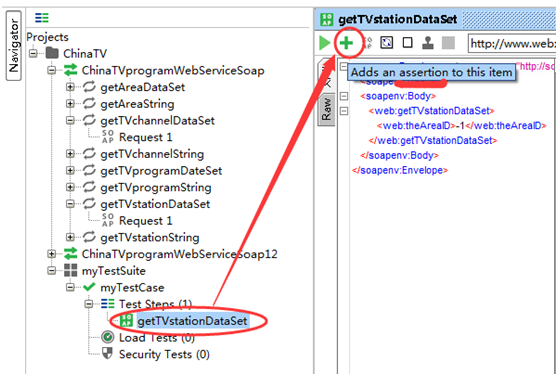Click the Projects label
The image size is (558, 376).
click(47, 37)
